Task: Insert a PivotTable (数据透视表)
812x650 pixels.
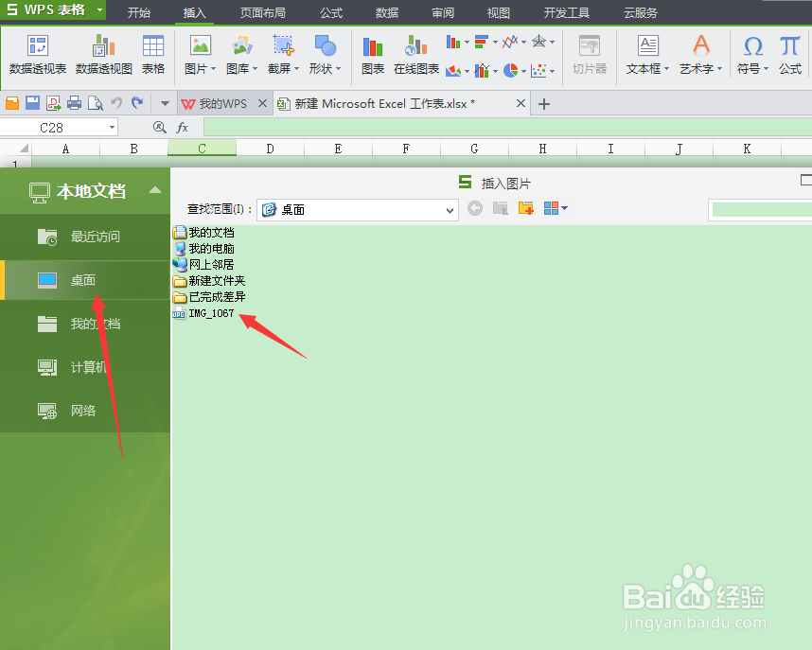Action: pyautogui.click(x=38, y=55)
